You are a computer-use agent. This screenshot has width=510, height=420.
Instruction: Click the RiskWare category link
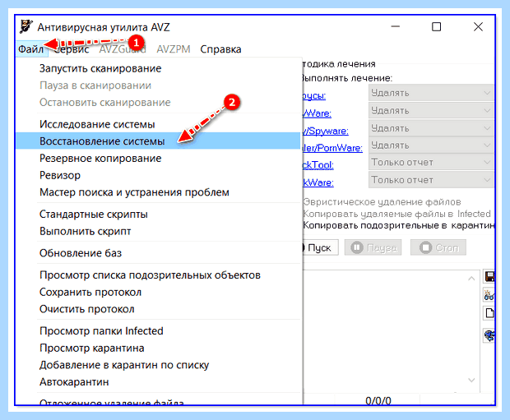[x=318, y=182]
